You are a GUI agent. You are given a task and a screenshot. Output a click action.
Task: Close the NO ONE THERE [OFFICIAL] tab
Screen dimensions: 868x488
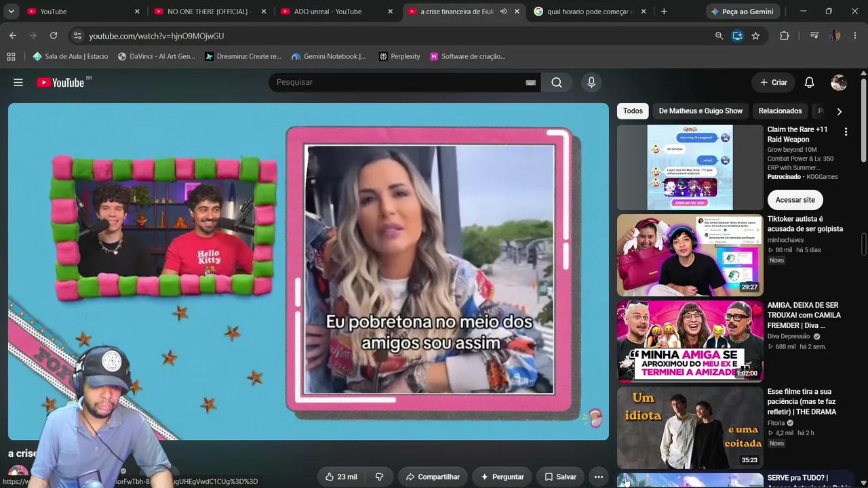pos(264,12)
